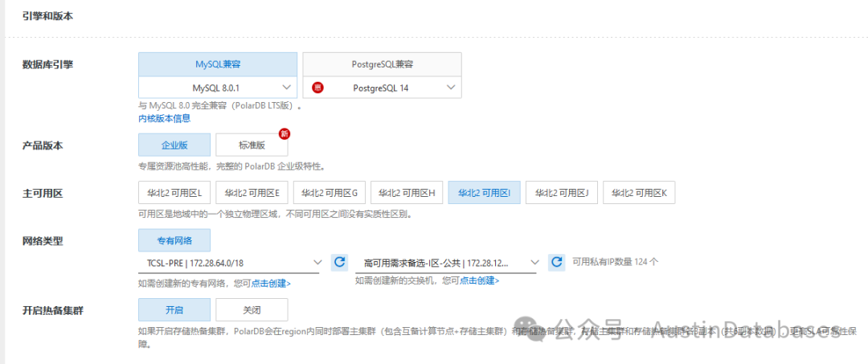This screenshot has height=364, width=868.
Task: Click 点击创建 link for new VPC
Action: 272,284
